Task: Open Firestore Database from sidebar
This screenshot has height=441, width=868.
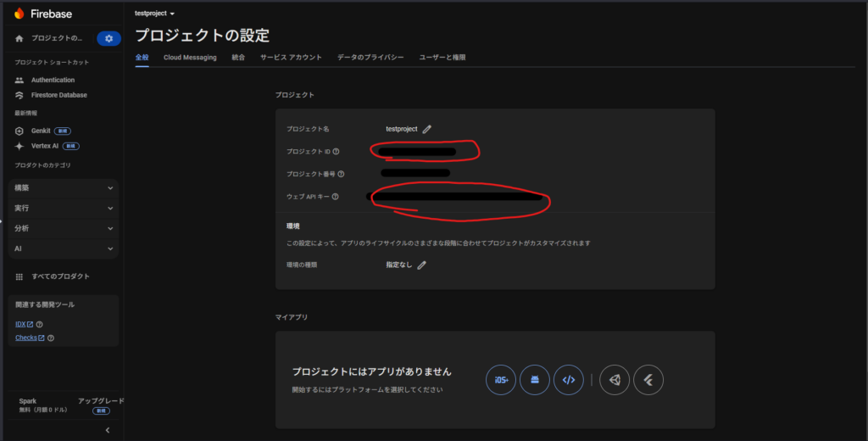Action: click(x=58, y=95)
